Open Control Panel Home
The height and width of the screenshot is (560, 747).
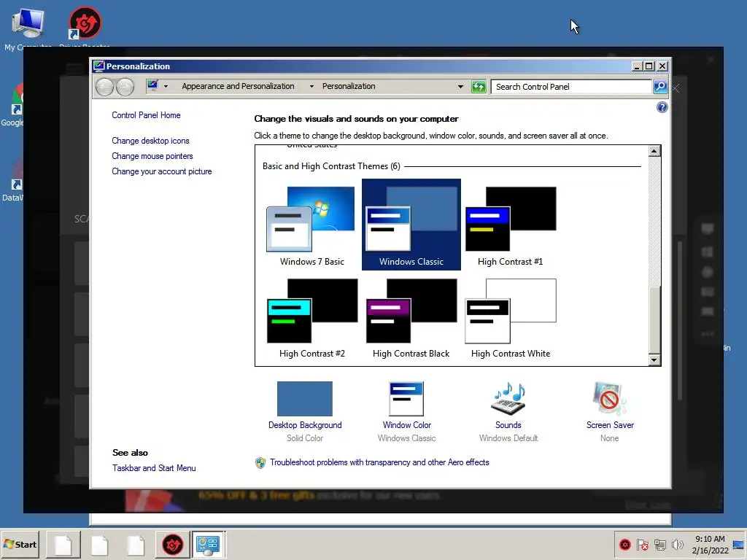coord(146,115)
